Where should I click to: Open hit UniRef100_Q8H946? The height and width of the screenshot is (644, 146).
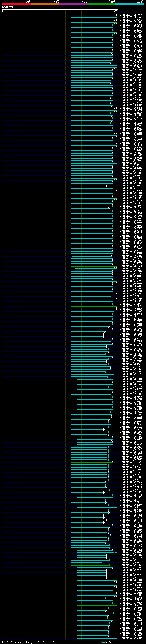pos(131,17)
